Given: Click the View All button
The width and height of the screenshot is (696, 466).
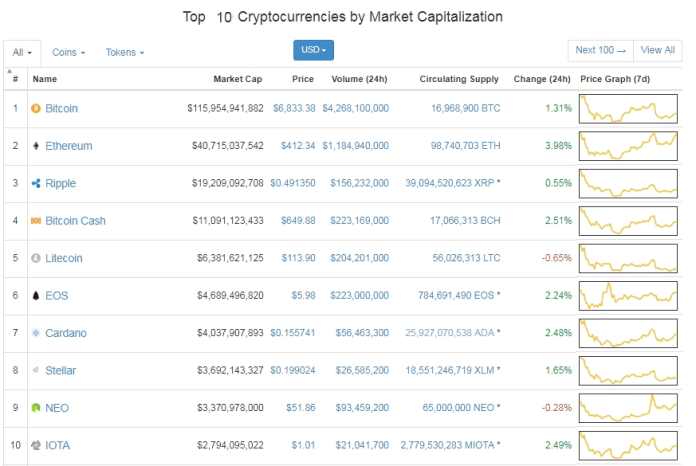Looking at the screenshot, I should click(657, 50).
